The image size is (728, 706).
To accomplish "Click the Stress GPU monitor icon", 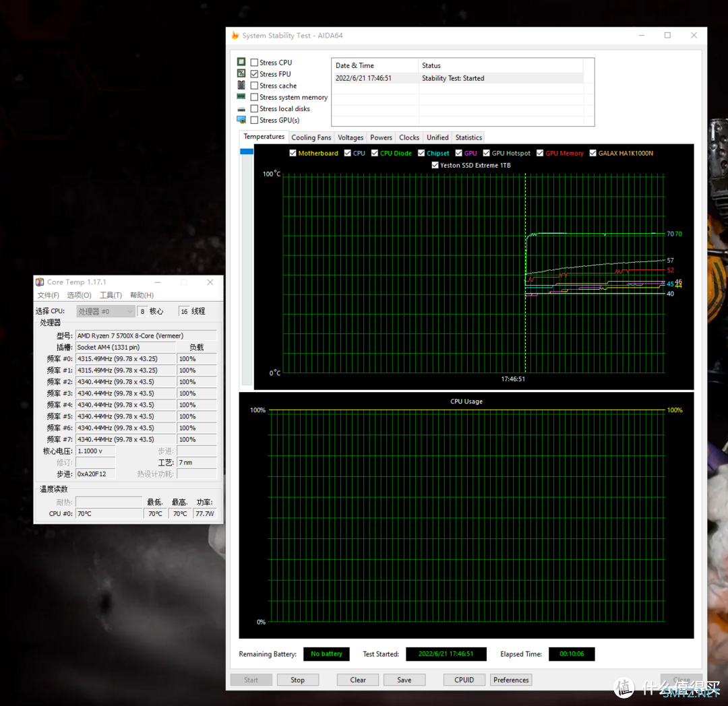I will click(241, 120).
